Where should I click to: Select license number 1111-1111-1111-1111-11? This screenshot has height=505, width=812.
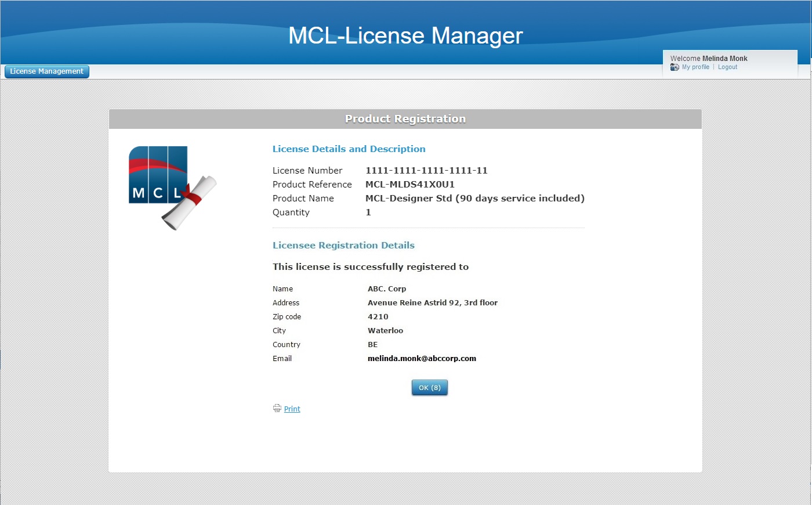pos(426,171)
